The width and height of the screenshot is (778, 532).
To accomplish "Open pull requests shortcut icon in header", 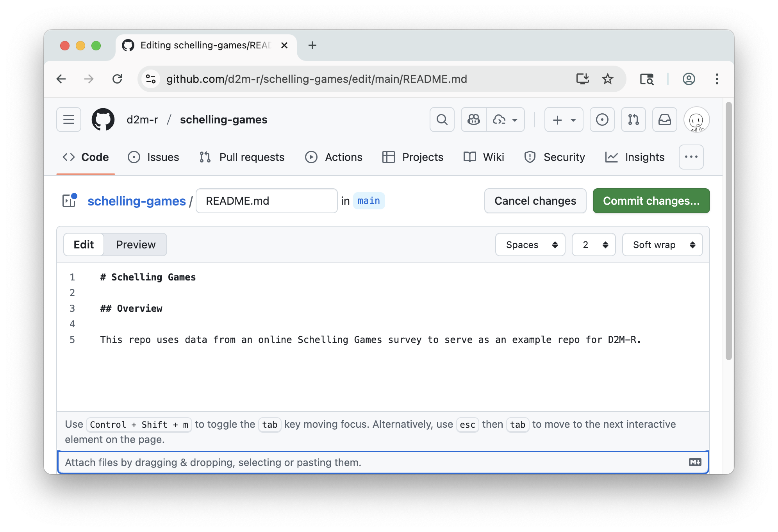I will pos(633,120).
